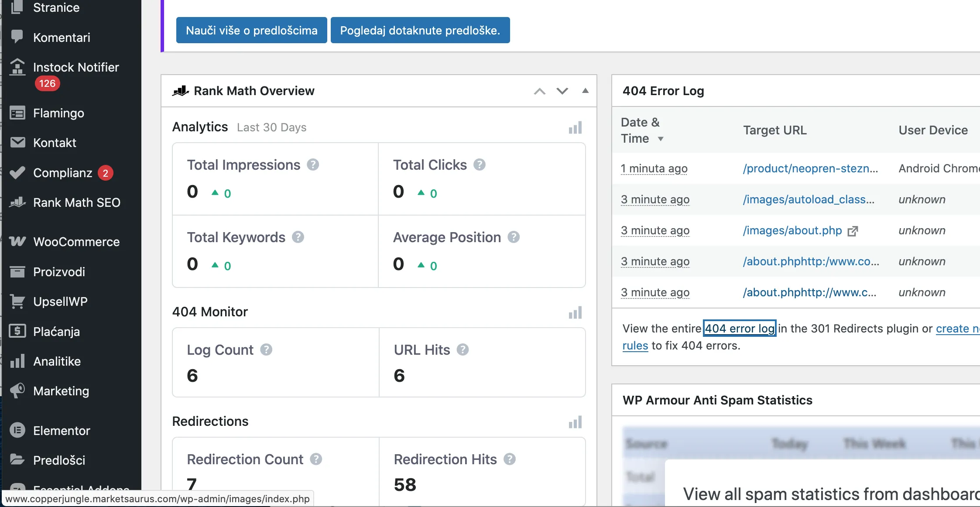This screenshot has width=980, height=507.
Task: Click help icon next to Average Position
Action: point(514,237)
